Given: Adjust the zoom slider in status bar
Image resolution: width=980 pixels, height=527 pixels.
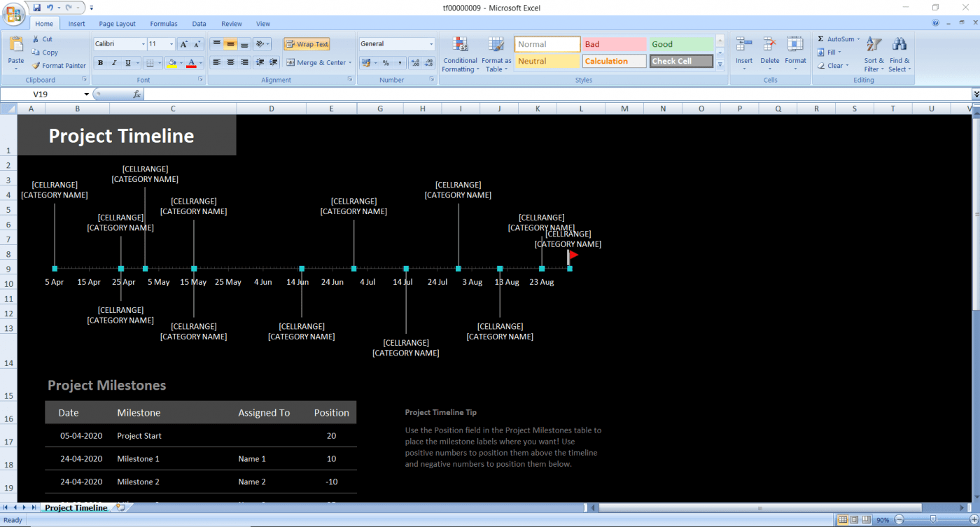Looking at the screenshot, I should (933, 520).
